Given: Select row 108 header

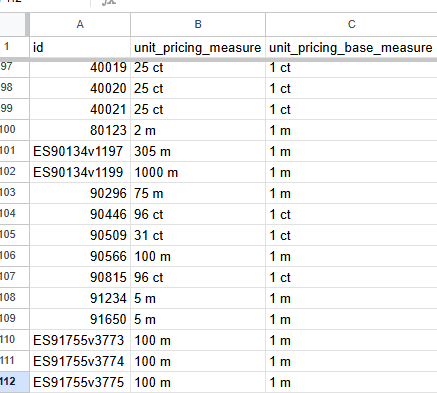Looking at the screenshot, I should (14, 298).
